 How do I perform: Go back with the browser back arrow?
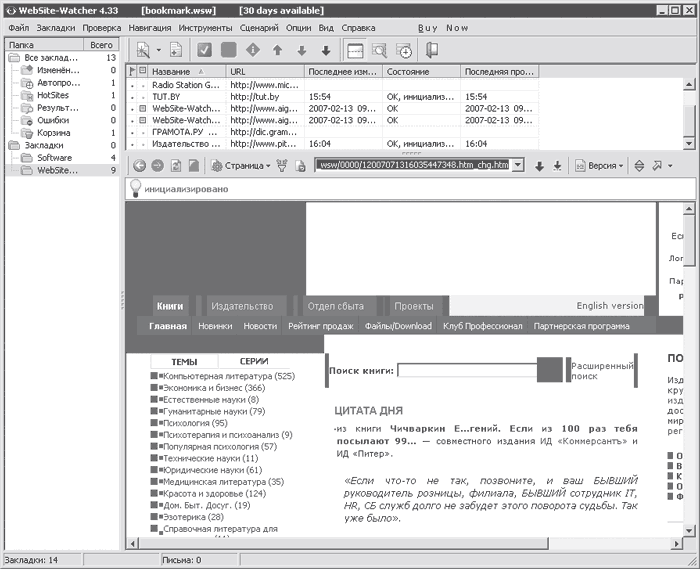pos(139,166)
